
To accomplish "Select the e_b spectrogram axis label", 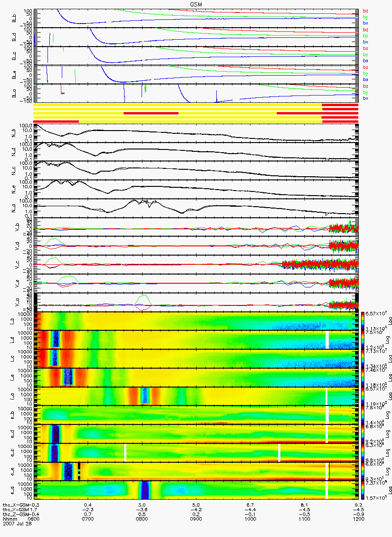I will click(12, 415).
